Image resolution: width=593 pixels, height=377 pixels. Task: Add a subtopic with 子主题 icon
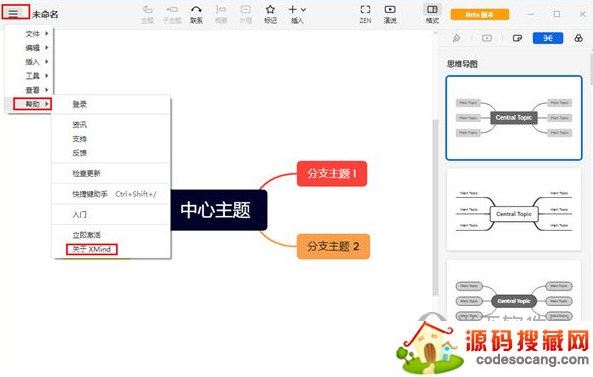tap(172, 14)
